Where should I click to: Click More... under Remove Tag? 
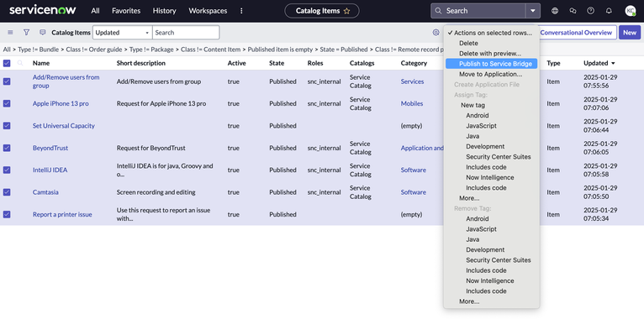[x=491, y=301]
